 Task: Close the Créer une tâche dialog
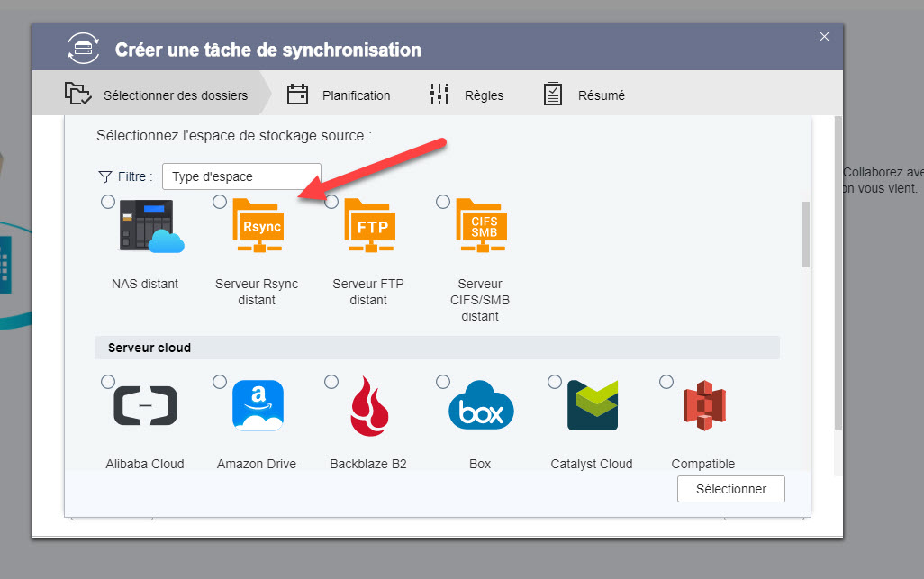824,37
